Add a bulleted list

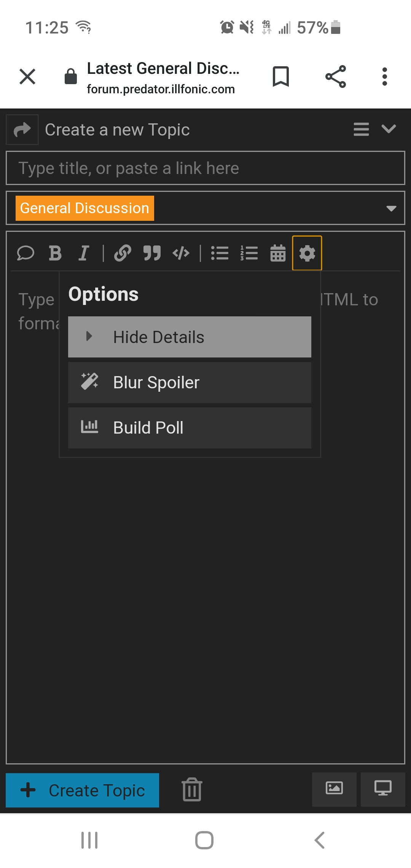pos(220,253)
